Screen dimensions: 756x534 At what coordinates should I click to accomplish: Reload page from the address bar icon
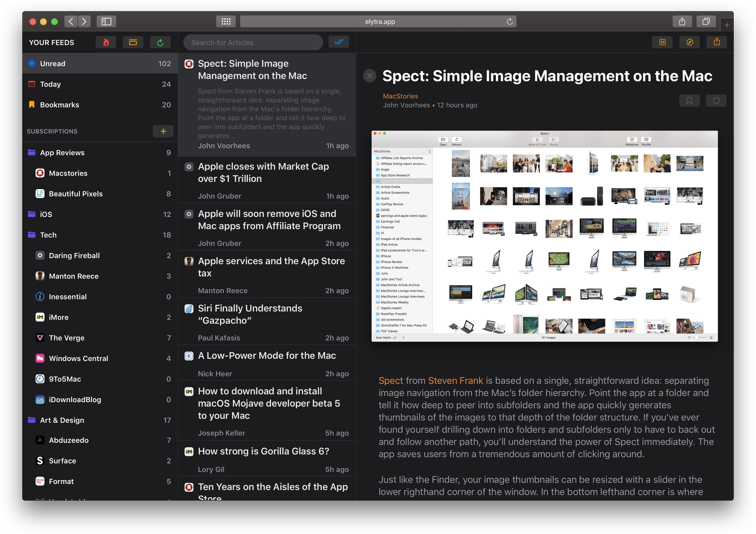pos(509,21)
